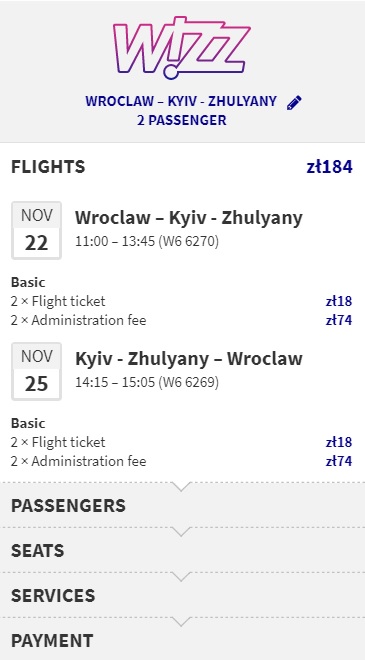Image resolution: width=365 pixels, height=660 pixels.
Task: Go to the Payment section
Action: pos(182,640)
